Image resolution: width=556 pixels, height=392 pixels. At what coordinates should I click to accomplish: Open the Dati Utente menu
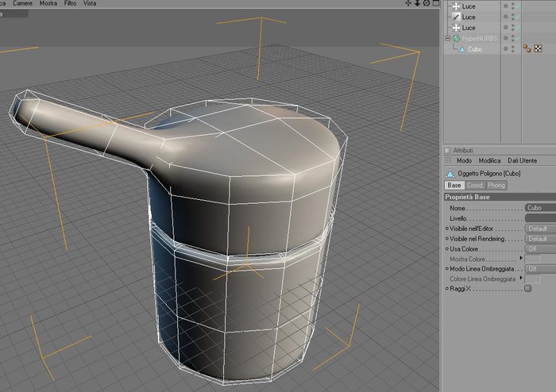pos(523,161)
